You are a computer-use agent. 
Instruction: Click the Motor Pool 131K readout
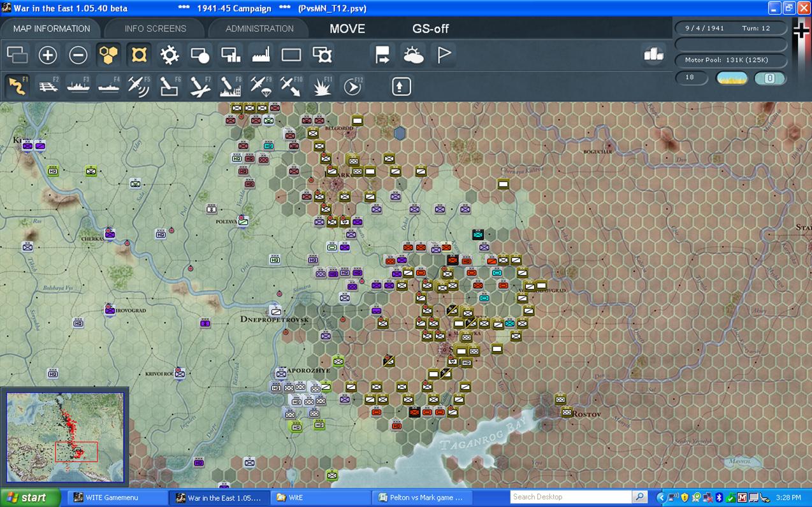pyautogui.click(x=731, y=60)
